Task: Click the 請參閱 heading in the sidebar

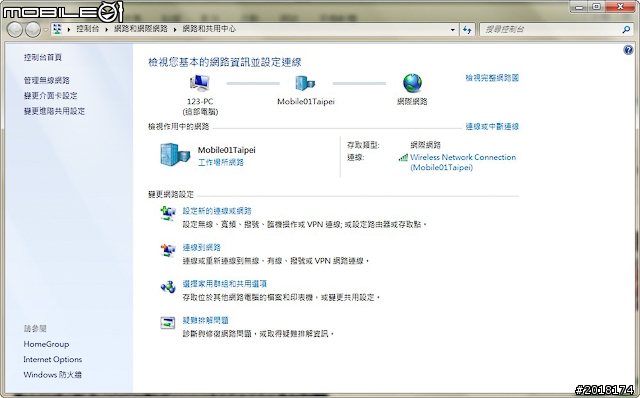Action: click(x=35, y=329)
